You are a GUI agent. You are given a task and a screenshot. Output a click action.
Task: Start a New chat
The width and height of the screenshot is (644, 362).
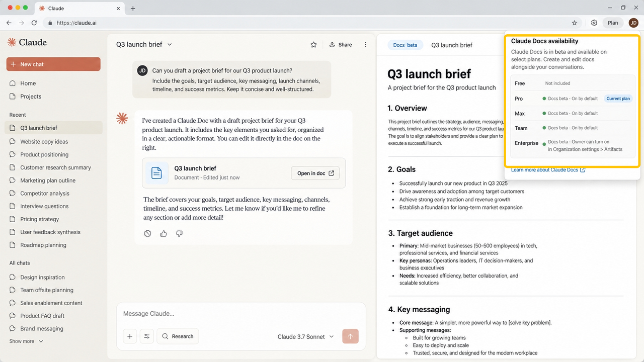53,64
